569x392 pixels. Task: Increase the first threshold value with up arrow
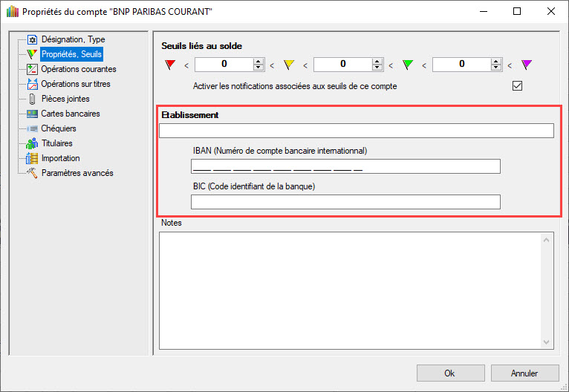(x=259, y=62)
